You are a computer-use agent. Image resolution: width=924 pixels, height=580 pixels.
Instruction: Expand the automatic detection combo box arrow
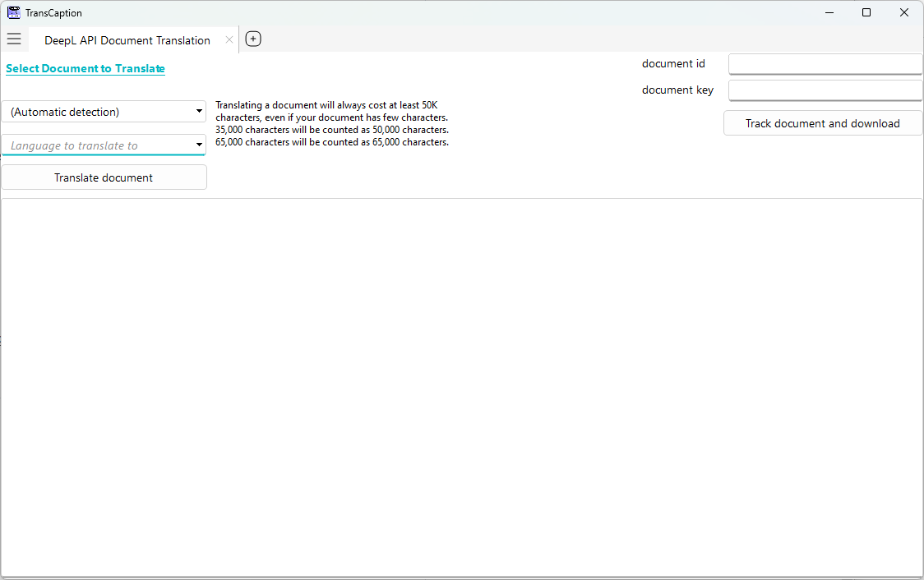(199, 111)
